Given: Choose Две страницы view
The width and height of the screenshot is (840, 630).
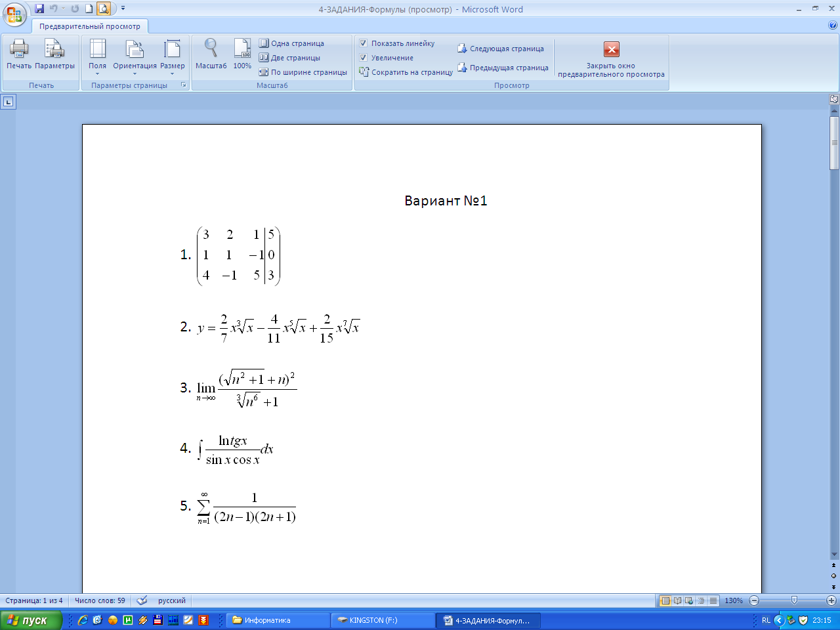Looking at the screenshot, I should (x=289, y=58).
